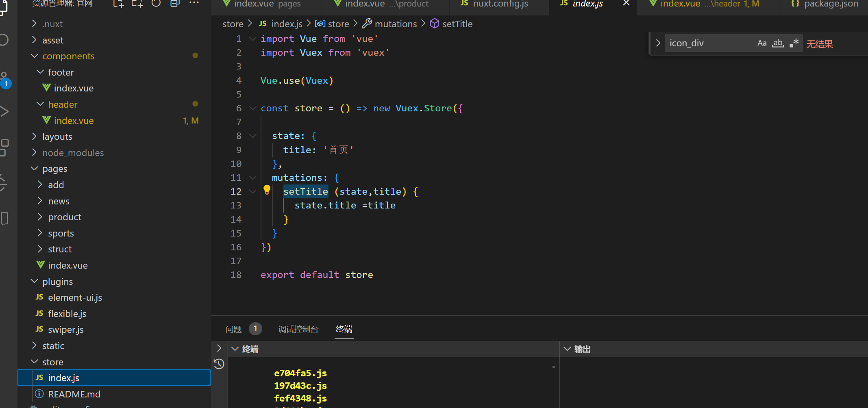Click the find input containing icon_div
Screen dimensions: 868x408
[709, 43]
